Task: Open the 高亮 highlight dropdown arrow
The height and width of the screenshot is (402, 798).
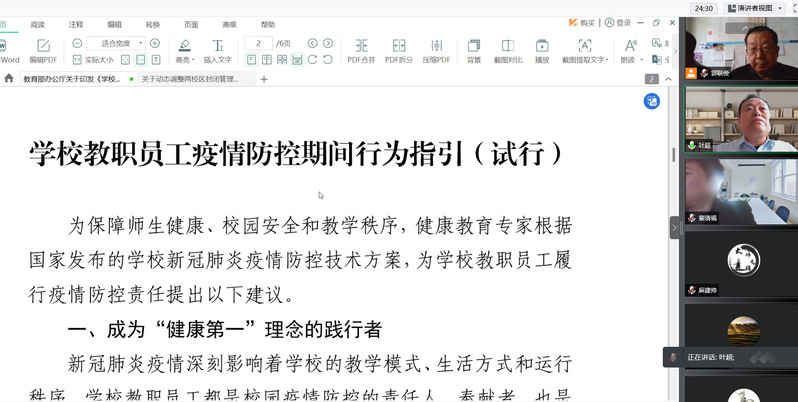Action: coord(192,60)
